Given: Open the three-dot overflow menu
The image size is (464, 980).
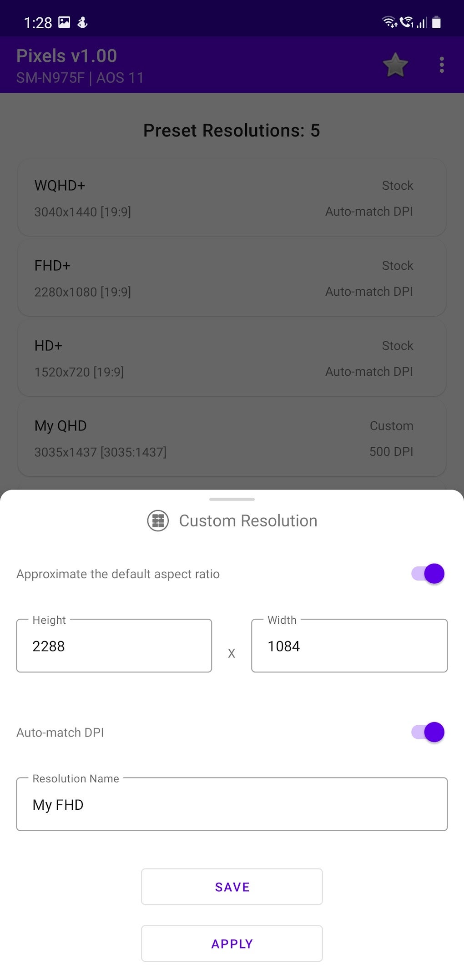Looking at the screenshot, I should click(441, 65).
